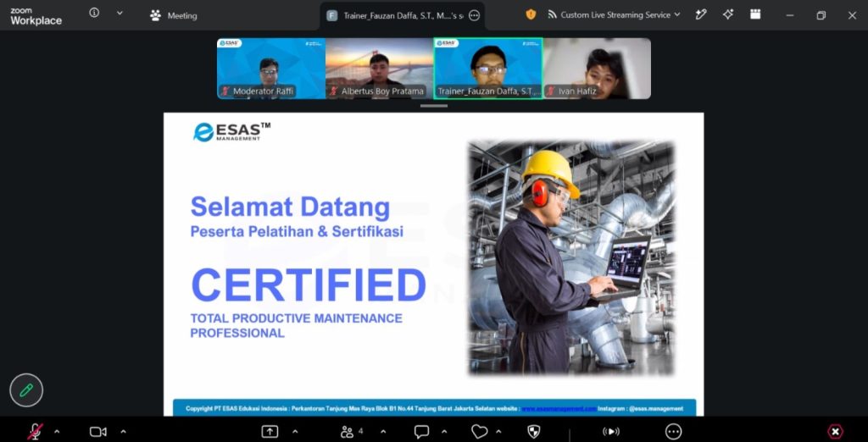Select Moderator Raffi video thumbnail

270,69
